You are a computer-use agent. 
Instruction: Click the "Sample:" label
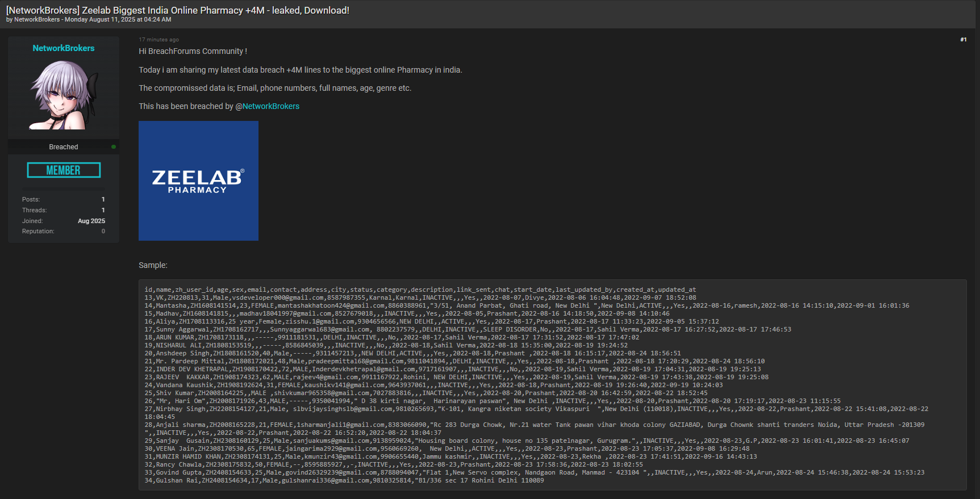153,265
